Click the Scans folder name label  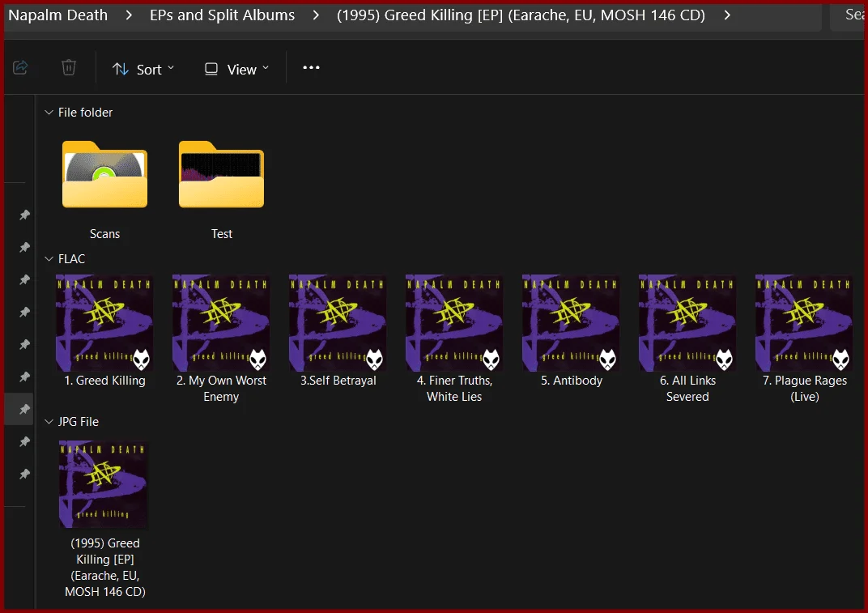point(104,234)
